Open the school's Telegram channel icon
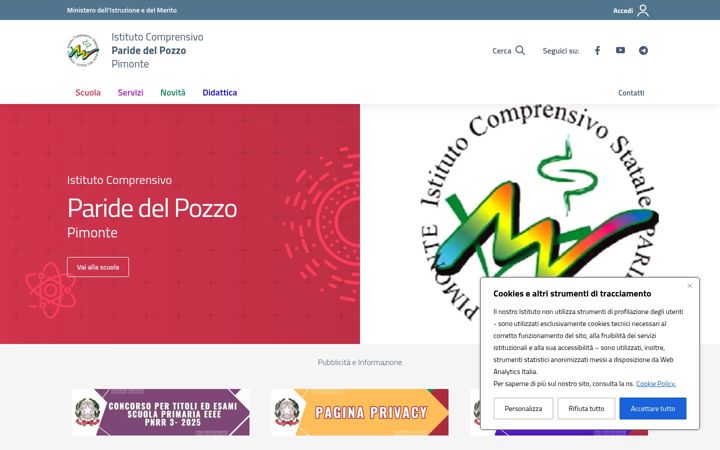Viewport: 720px width, 450px height. (x=643, y=51)
